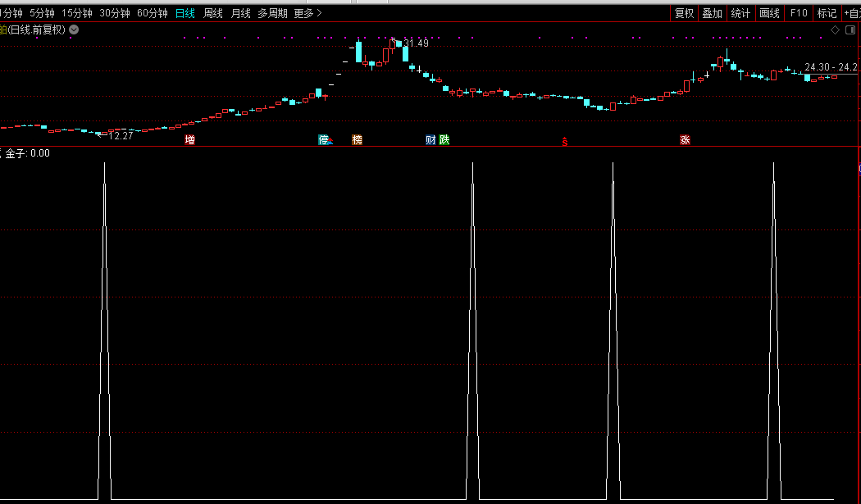The image size is (861, 504).
Task: Expand the 更多 periods menu
Action: [x=307, y=13]
